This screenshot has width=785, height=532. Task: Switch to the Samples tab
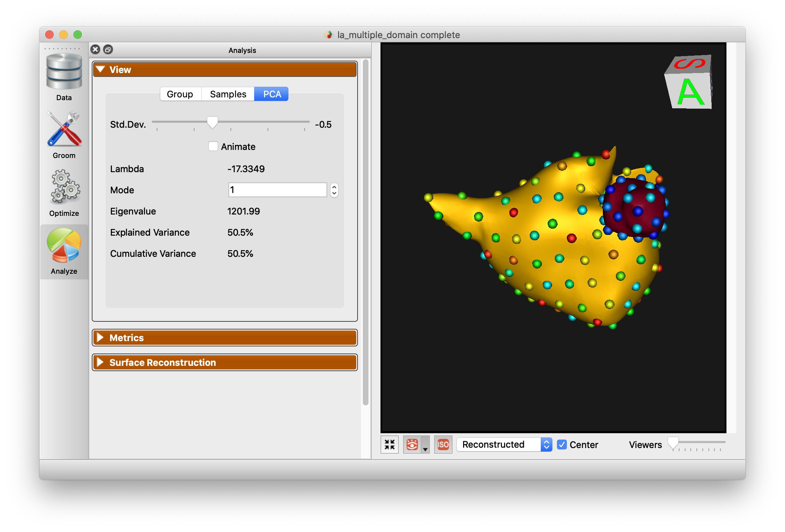[228, 94]
